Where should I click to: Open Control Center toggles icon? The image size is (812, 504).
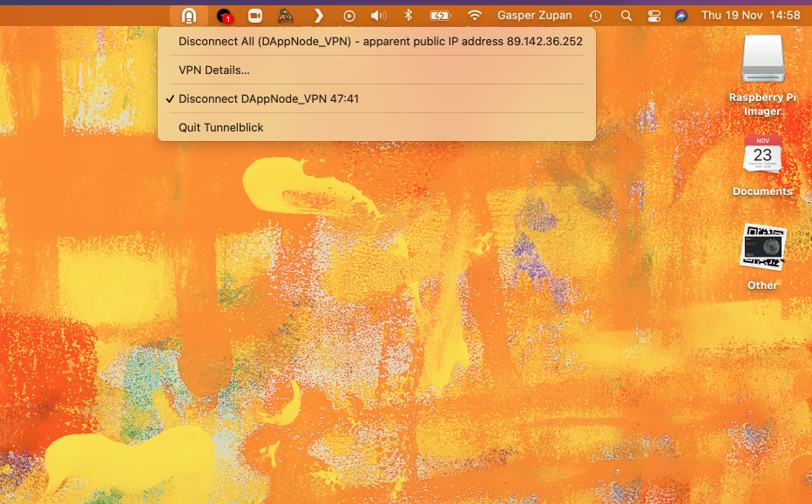(x=654, y=16)
